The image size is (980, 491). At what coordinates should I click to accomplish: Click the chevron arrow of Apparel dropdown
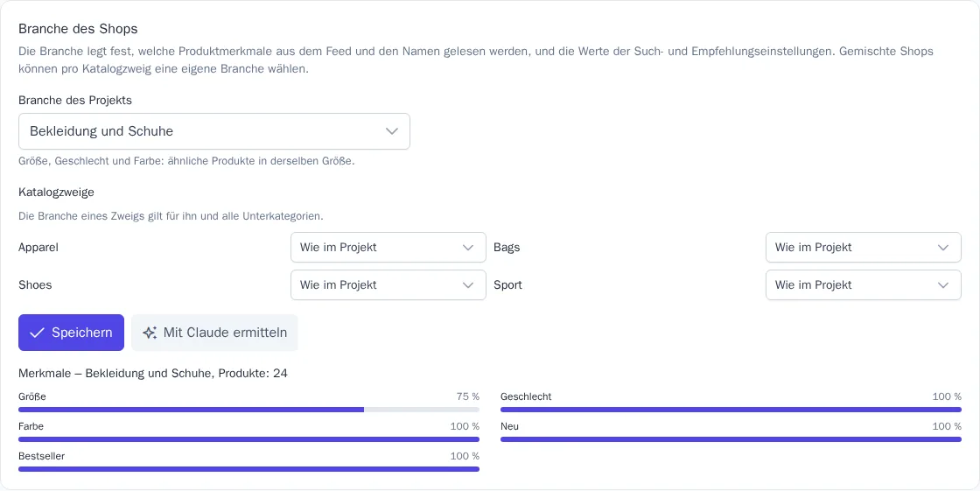[468, 248]
